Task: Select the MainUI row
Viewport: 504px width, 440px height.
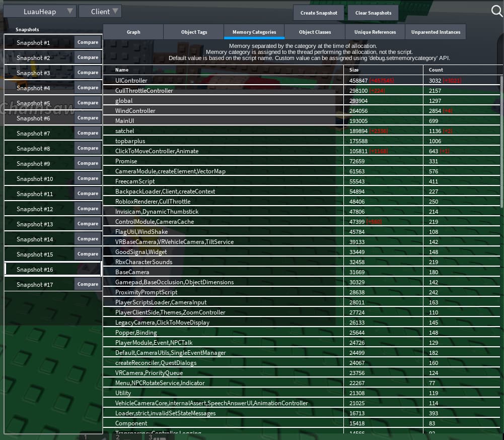Action: (x=302, y=120)
